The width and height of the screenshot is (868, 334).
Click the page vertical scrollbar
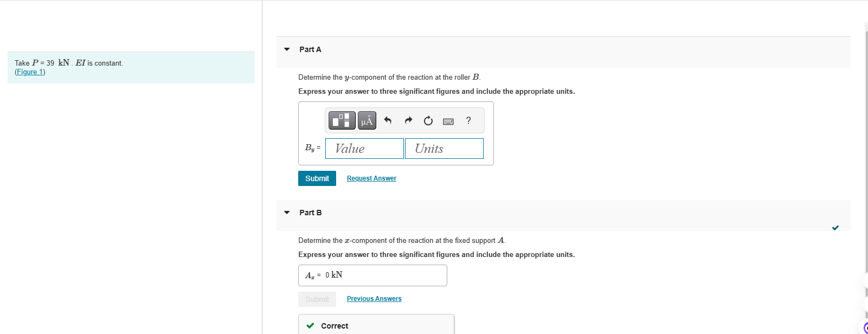pyautogui.click(x=866, y=163)
